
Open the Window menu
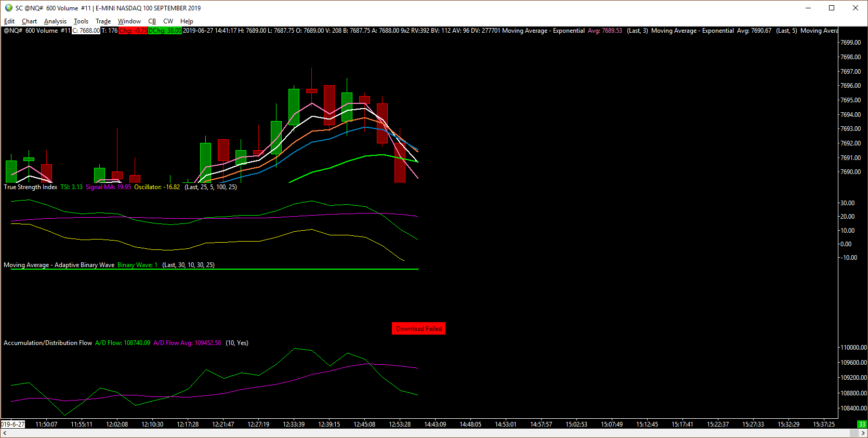pos(129,21)
